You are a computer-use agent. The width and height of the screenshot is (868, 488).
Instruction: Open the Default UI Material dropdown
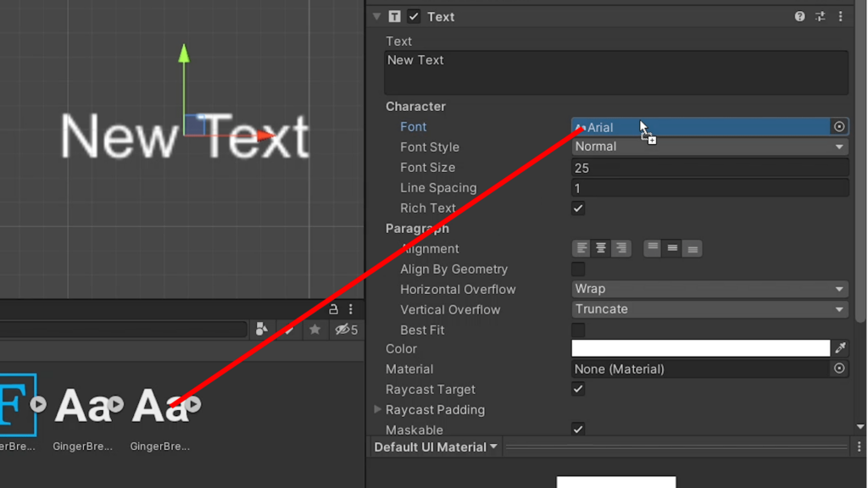pyautogui.click(x=435, y=446)
